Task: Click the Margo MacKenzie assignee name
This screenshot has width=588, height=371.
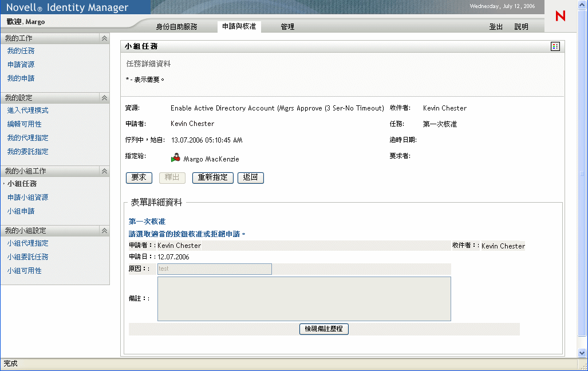Action: (211, 159)
